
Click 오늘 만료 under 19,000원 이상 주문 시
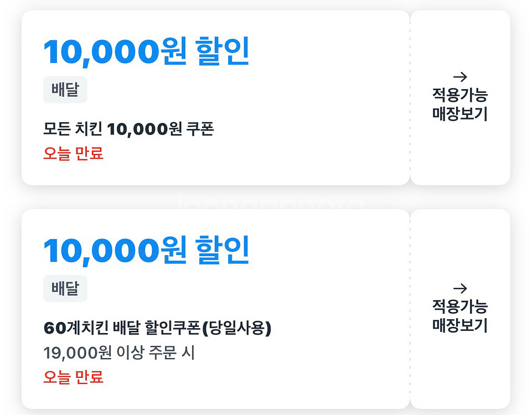74,377
